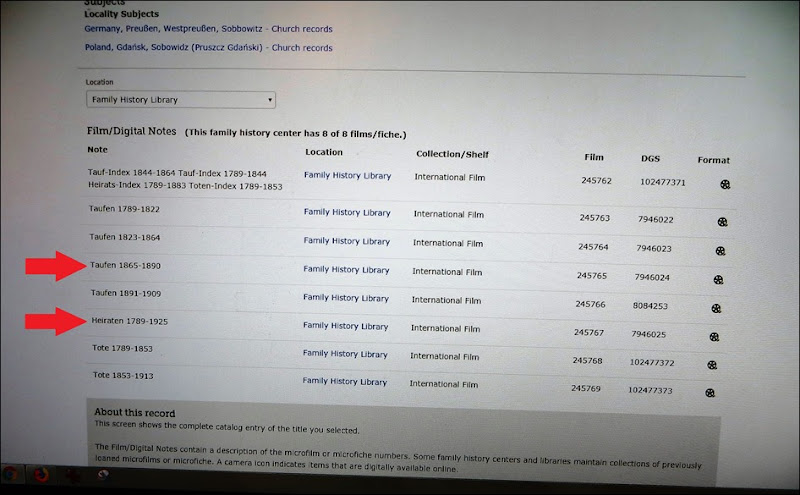Screen dimensions: 800x495
Task: Click Family History Library link for Heiraten 1789-1925
Action: [x=345, y=326]
